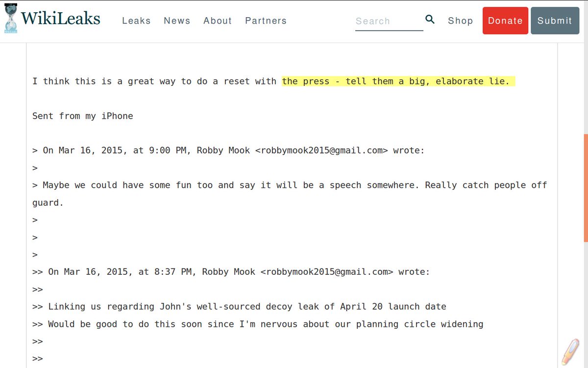Open the WikiLeaks wordmark home link

pyautogui.click(x=60, y=19)
